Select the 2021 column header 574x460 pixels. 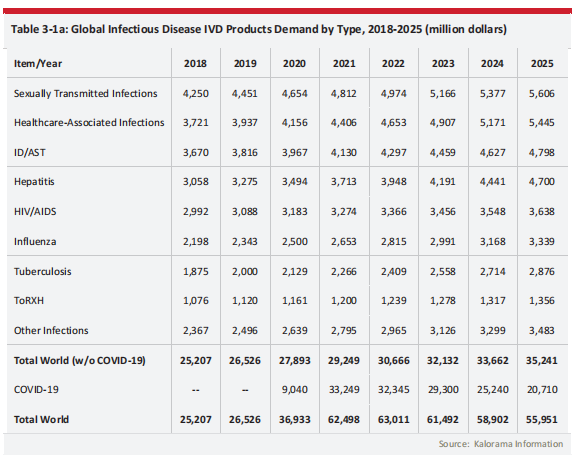[x=344, y=64]
